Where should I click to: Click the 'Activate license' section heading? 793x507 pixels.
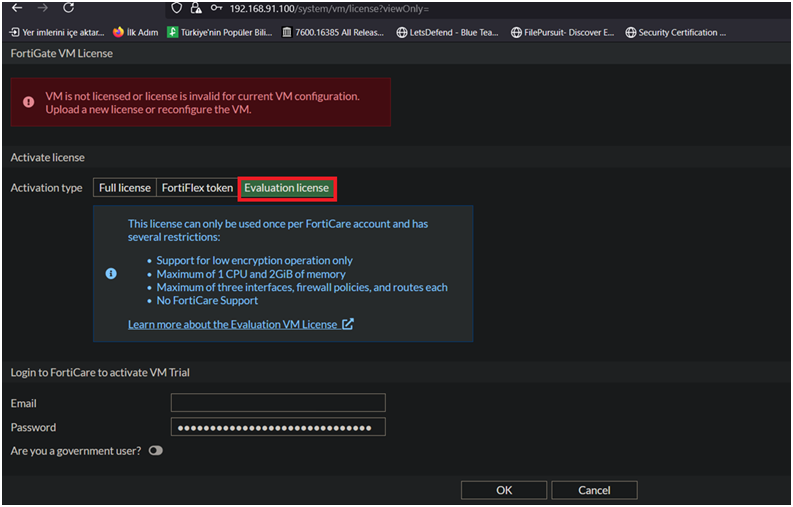pos(48,157)
